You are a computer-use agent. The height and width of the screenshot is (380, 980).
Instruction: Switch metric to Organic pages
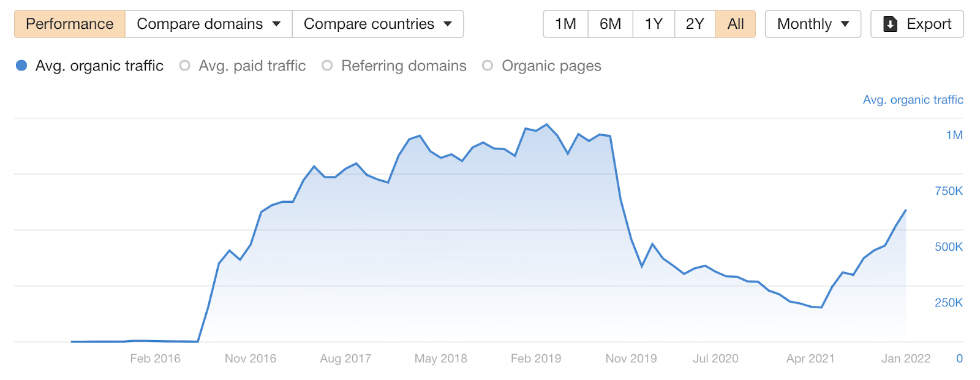tap(551, 65)
